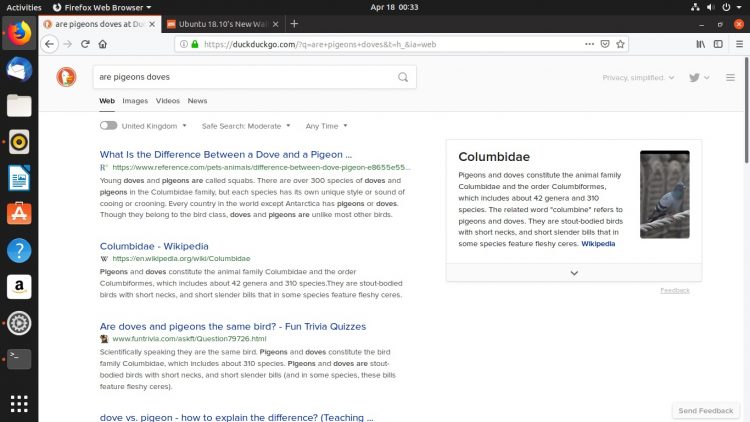Launch Thunderbird from the dock

point(19,69)
